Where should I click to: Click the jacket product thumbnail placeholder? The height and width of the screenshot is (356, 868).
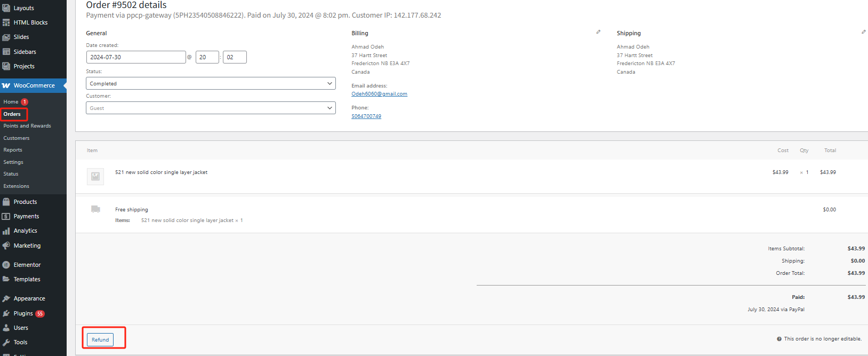coord(95,176)
